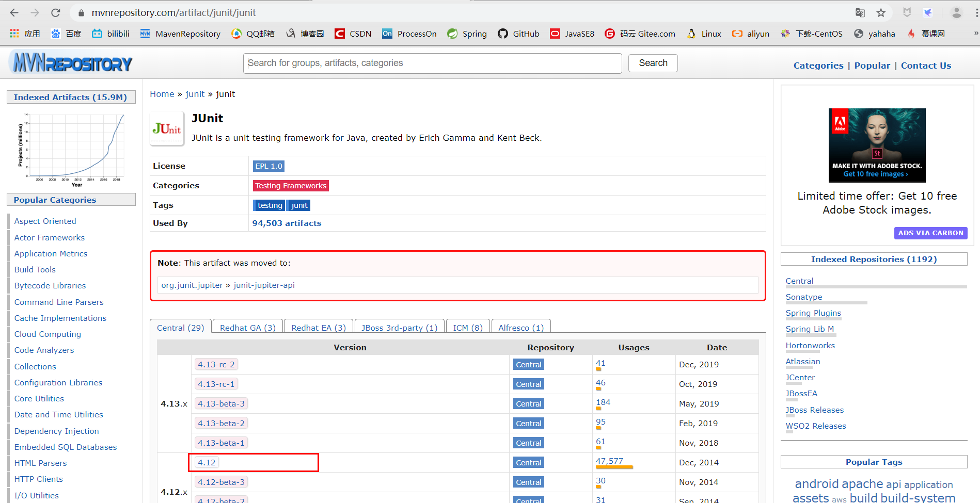Switch to the Redhat GA (3) tab

point(248,328)
